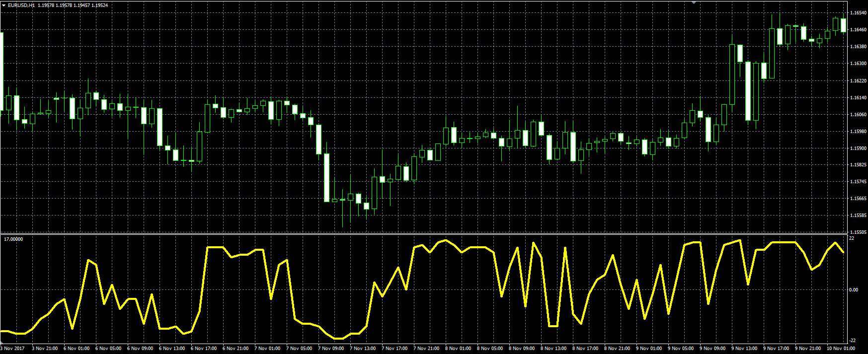Click the 1.16380 price scale label
The image size is (868, 354).
click(859, 47)
